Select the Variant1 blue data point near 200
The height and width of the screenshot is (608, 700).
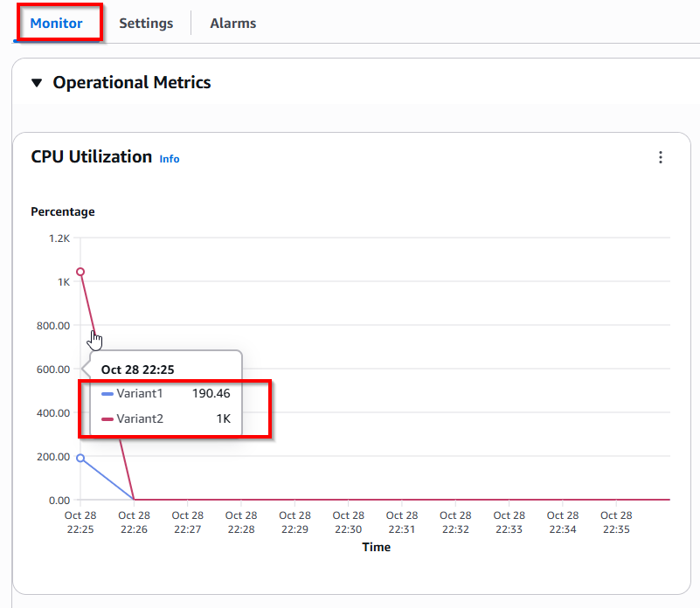coord(80,458)
